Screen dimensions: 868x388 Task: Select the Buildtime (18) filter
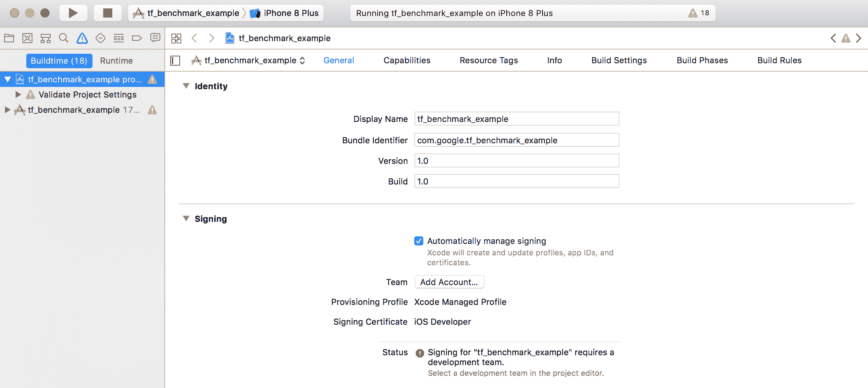tap(59, 61)
